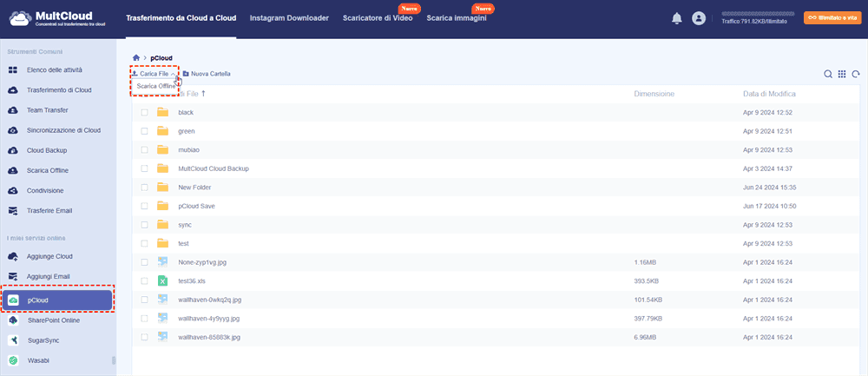Viewport: 868px width, 376px height.
Task: Click the sidebar Scarica Offline icon
Action: [13, 170]
